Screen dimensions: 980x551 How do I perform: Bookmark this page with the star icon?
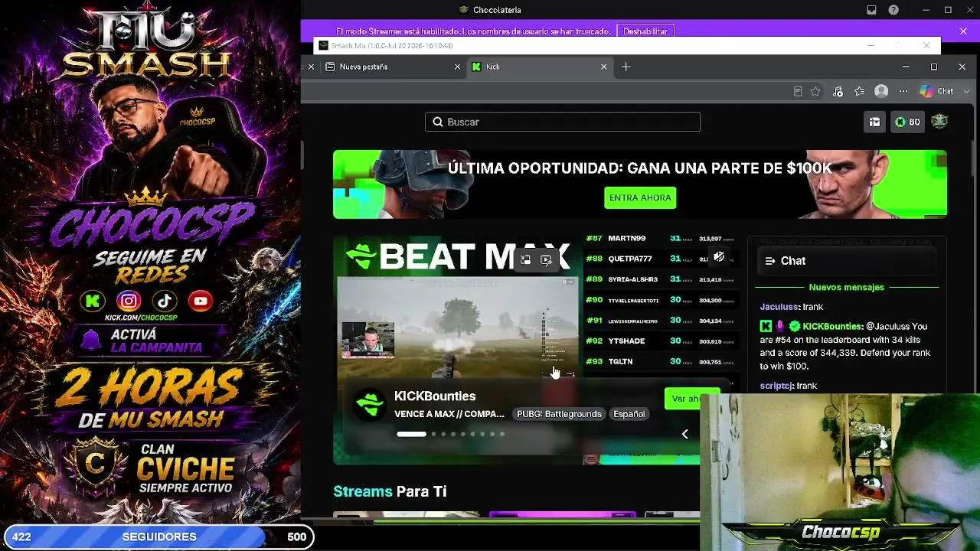(x=815, y=91)
